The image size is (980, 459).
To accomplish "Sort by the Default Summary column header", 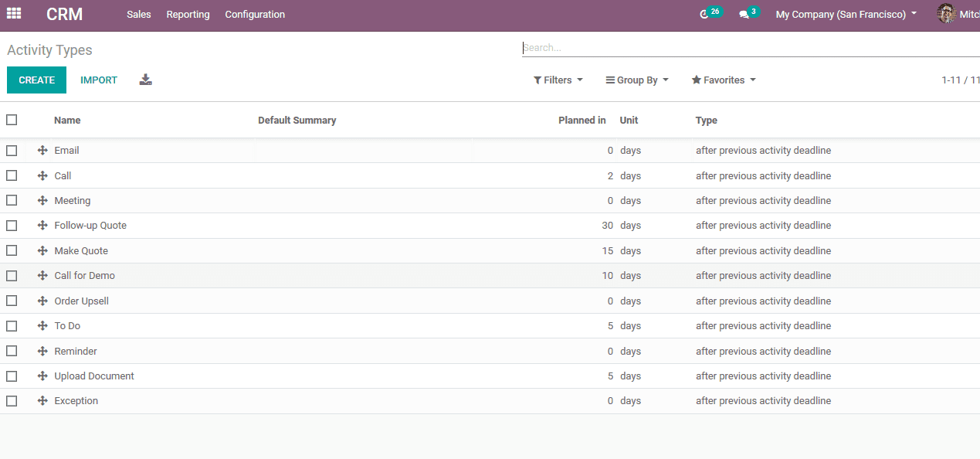I will coord(297,121).
